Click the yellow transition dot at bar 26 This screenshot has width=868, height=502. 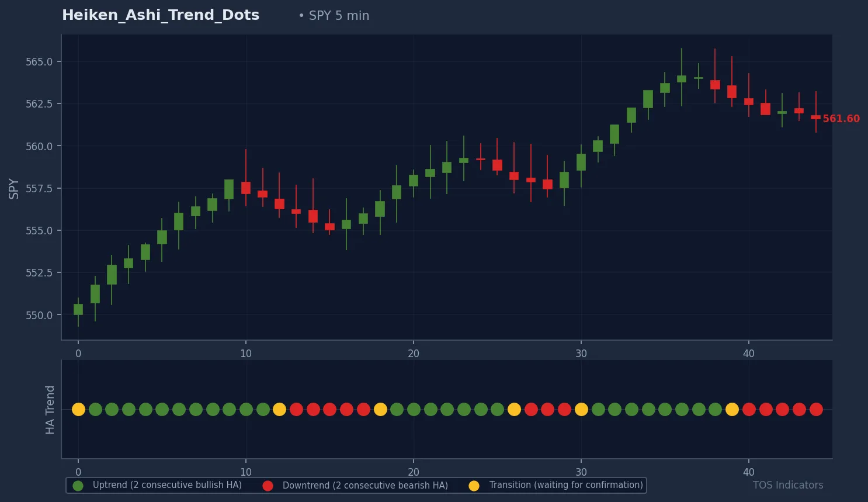(514, 409)
